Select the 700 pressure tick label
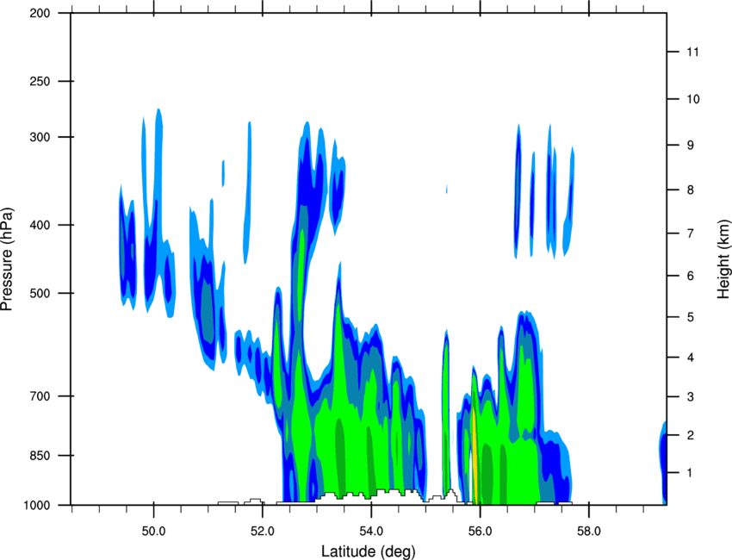This screenshot has width=732, height=560. point(40,396)
